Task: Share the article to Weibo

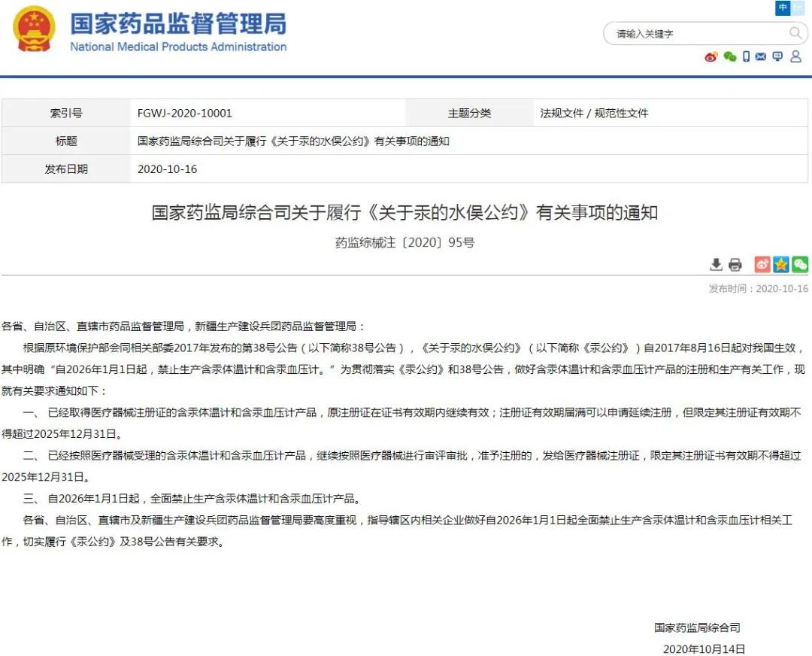Action: point(762,264)
